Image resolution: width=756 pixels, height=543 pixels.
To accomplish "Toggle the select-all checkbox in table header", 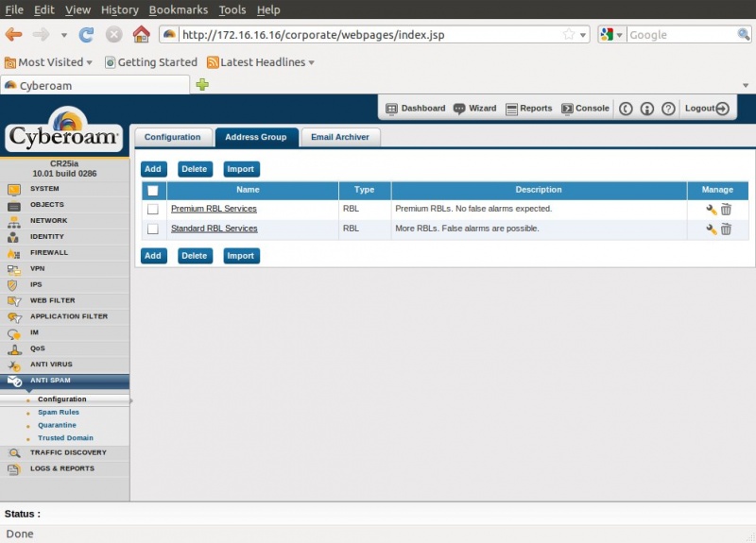I will (x=152, y=190).
